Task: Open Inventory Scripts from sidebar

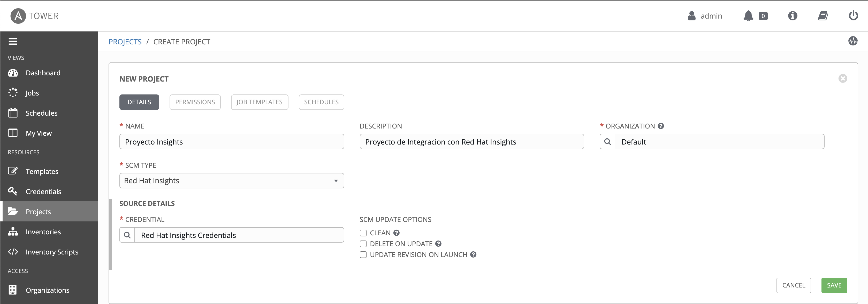Action: 49,252
